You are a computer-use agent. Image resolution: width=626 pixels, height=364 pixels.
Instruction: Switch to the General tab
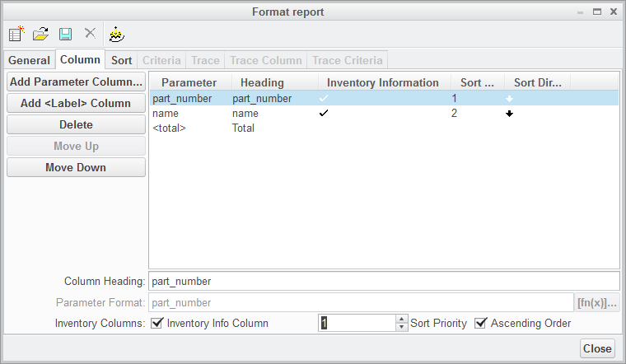pyautogui.click(x=29, y=60)
